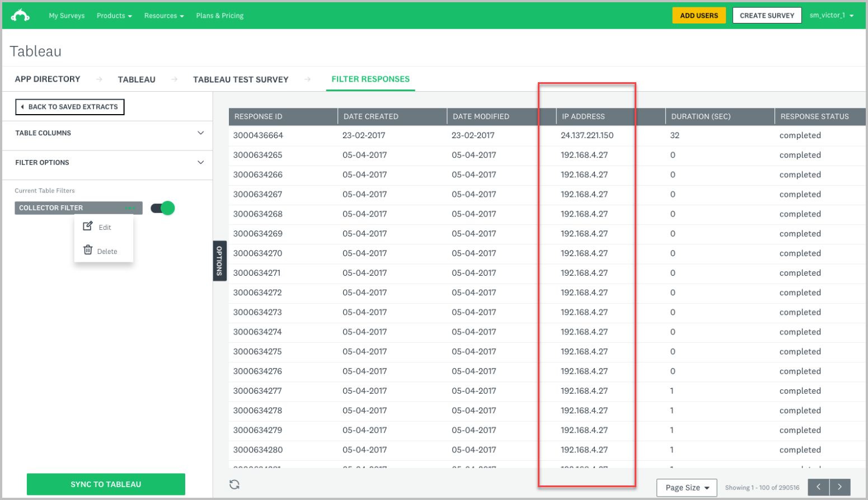Click Back to Saved Extracts button
Screen dimensions: 868x500
click(x=70, y=107)
